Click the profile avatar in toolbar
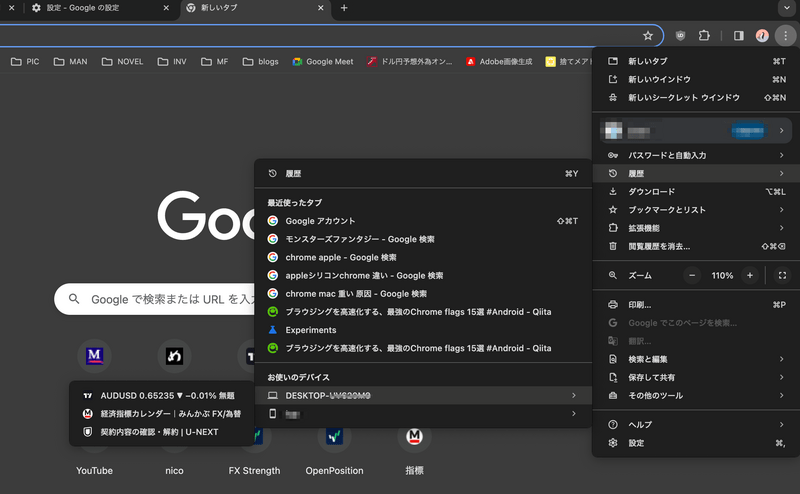The width and height of the screenshot is (800, 494). [762, 36]
